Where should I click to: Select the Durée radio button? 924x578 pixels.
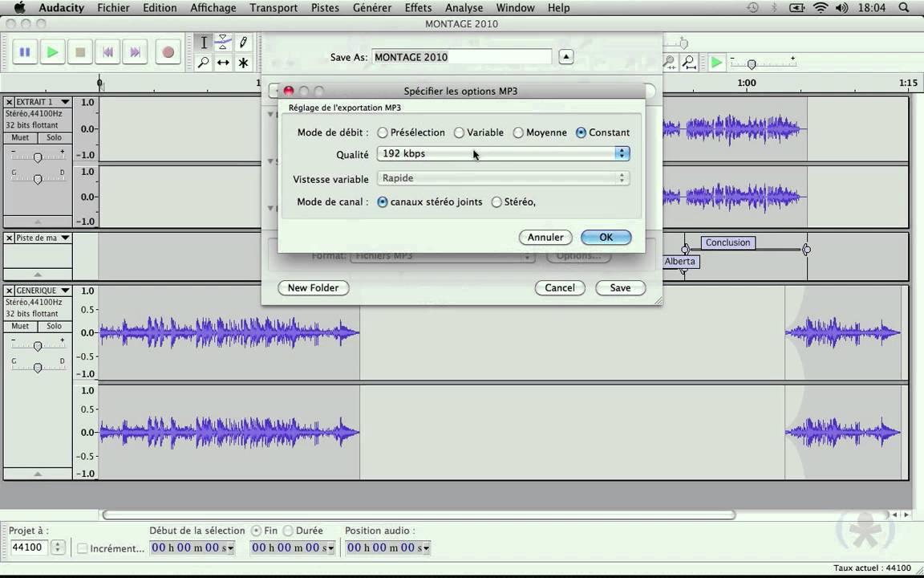pyautogui.click(x=288, y=531)
